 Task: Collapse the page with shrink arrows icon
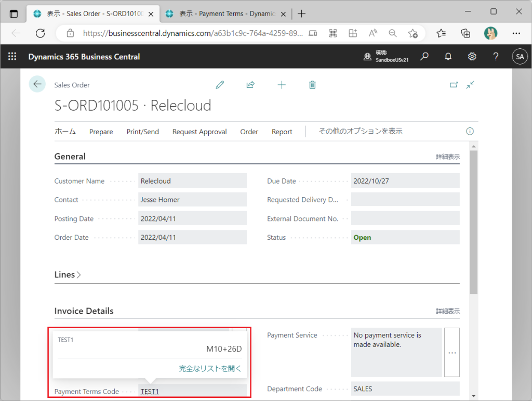[x=470, y=85]
